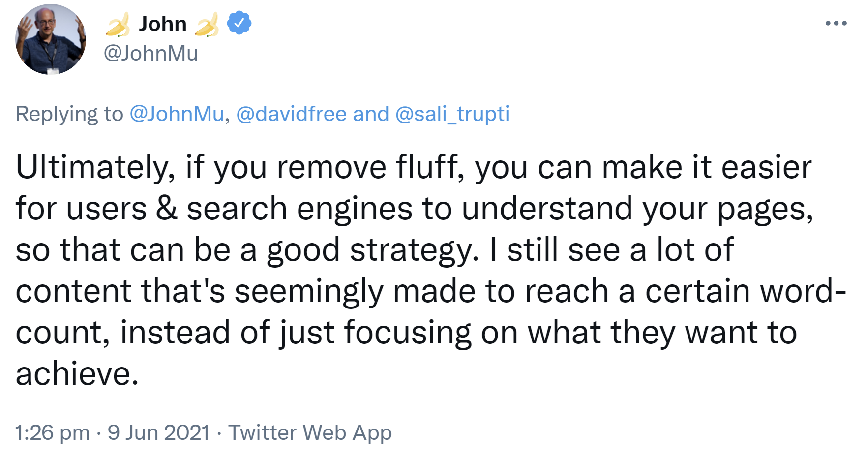Open the Twitter Web App source link
Screen dimensions: 868x461
pyautogui.click(x=310, y=433)
